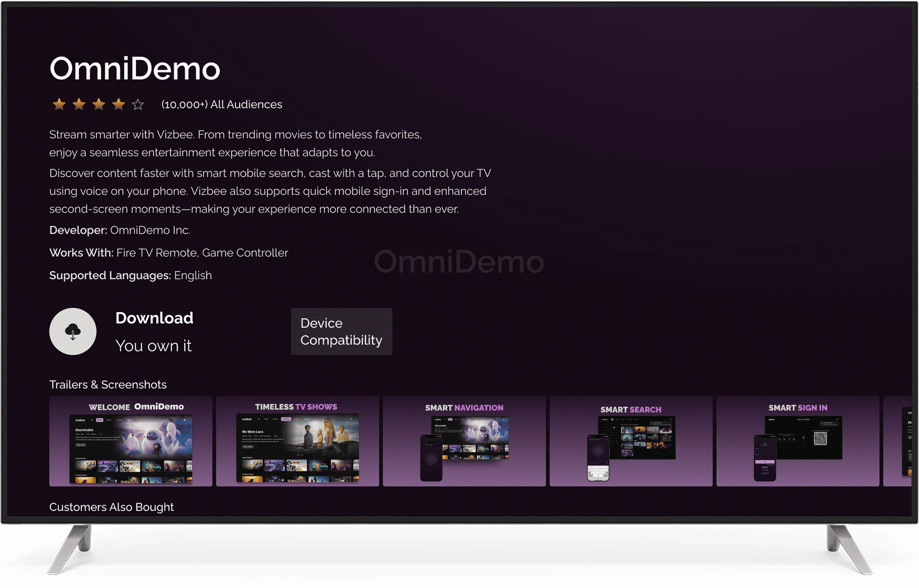This screenshot has width=919, height=588.
Task: Click the third gold star icon
Action: [x=99, y=104]
